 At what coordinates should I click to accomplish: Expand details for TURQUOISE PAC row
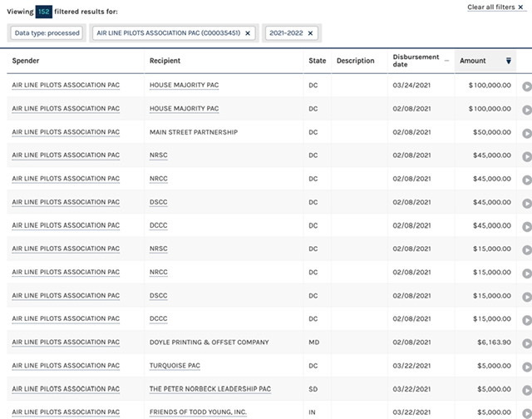point(526,367)
